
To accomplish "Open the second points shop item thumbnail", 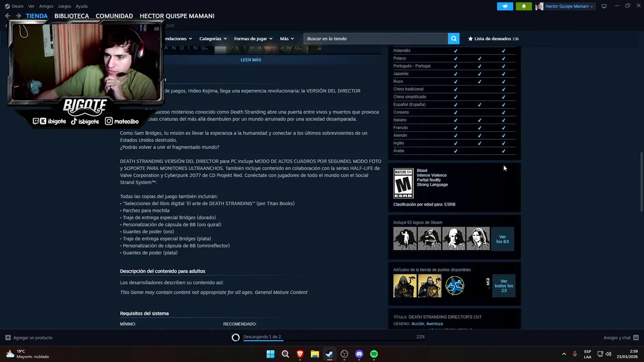I will pos(429,286).
